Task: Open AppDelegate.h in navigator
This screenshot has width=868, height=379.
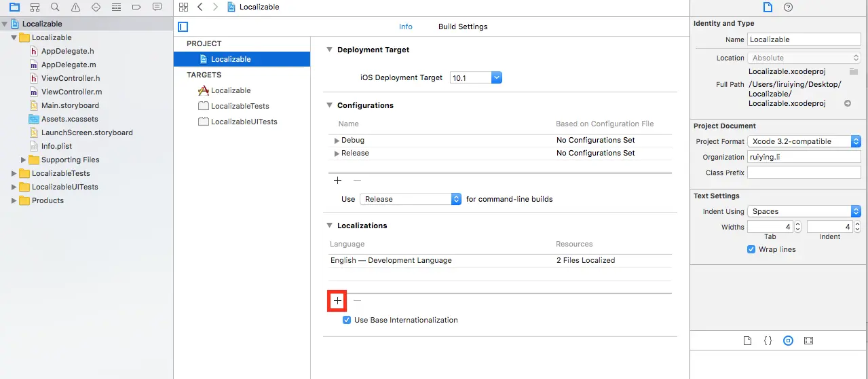Action: pos(67,51)
